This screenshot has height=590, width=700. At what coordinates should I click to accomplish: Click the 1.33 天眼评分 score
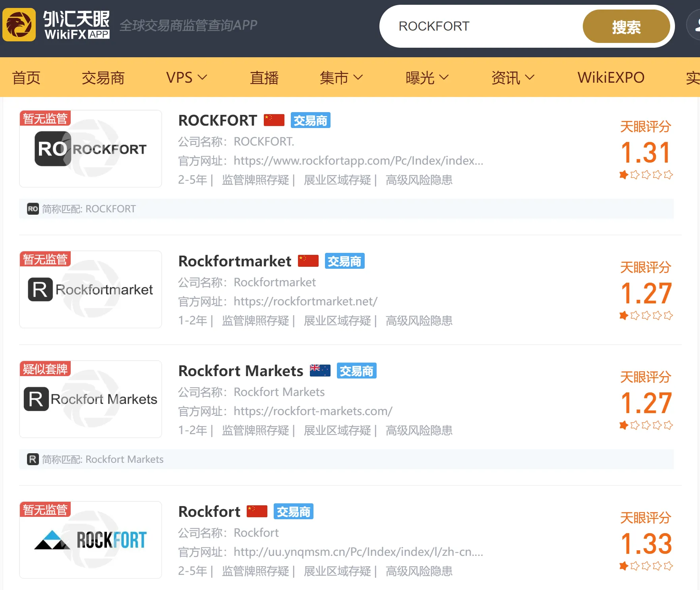646,544
